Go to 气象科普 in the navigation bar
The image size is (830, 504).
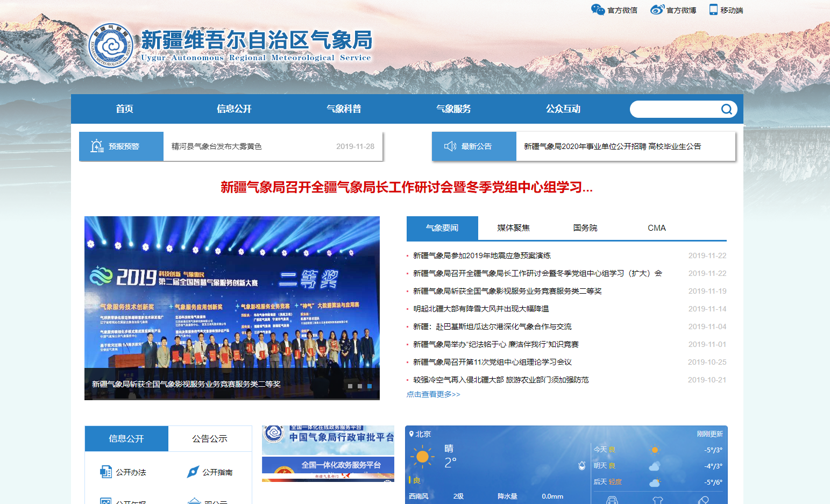344,109
